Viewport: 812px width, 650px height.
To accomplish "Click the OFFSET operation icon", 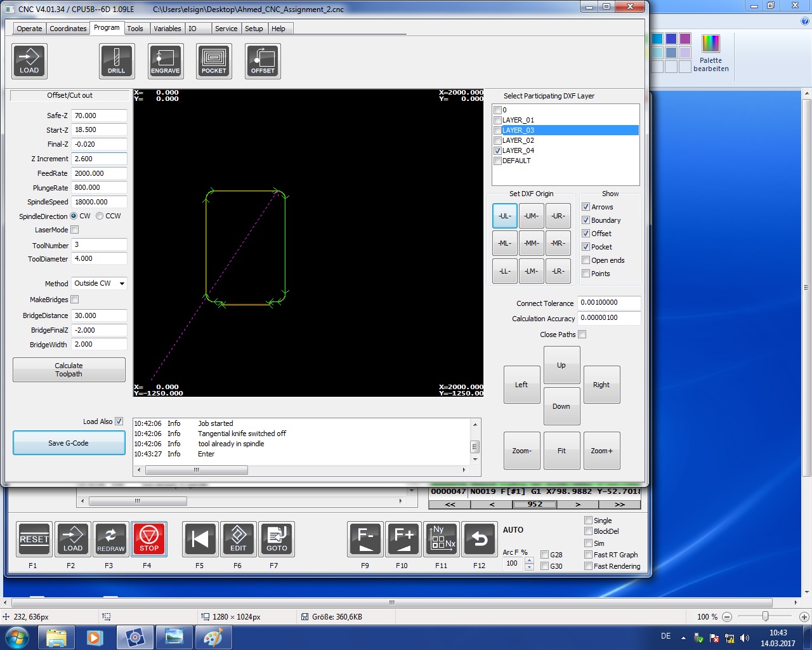I will tap(263, 62).
